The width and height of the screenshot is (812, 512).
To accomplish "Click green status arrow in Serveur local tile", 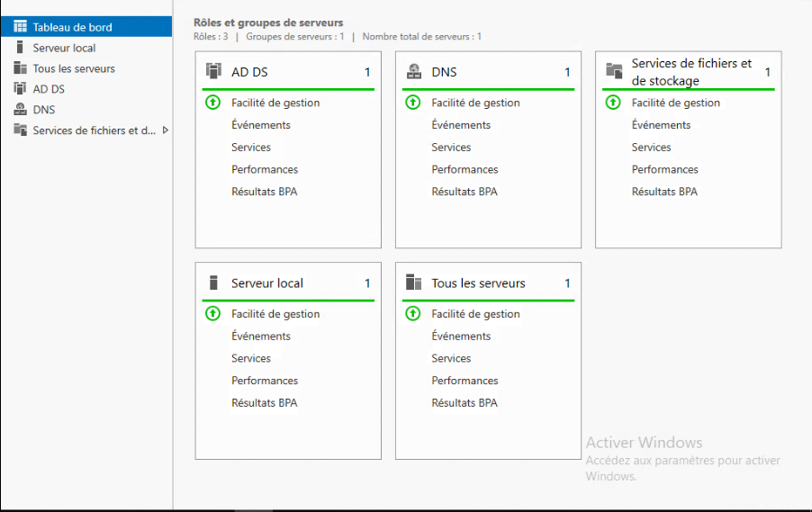I will pyautogui.click(x=212, y=314).
